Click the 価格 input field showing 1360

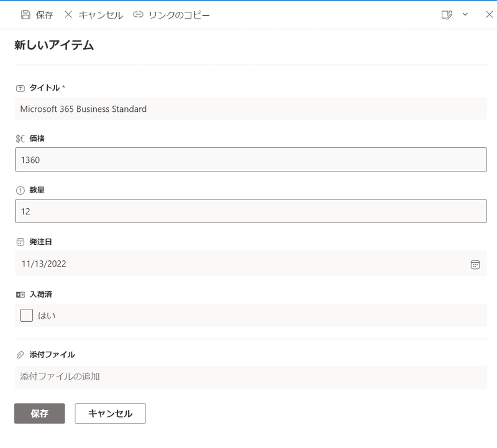[250, 160]
